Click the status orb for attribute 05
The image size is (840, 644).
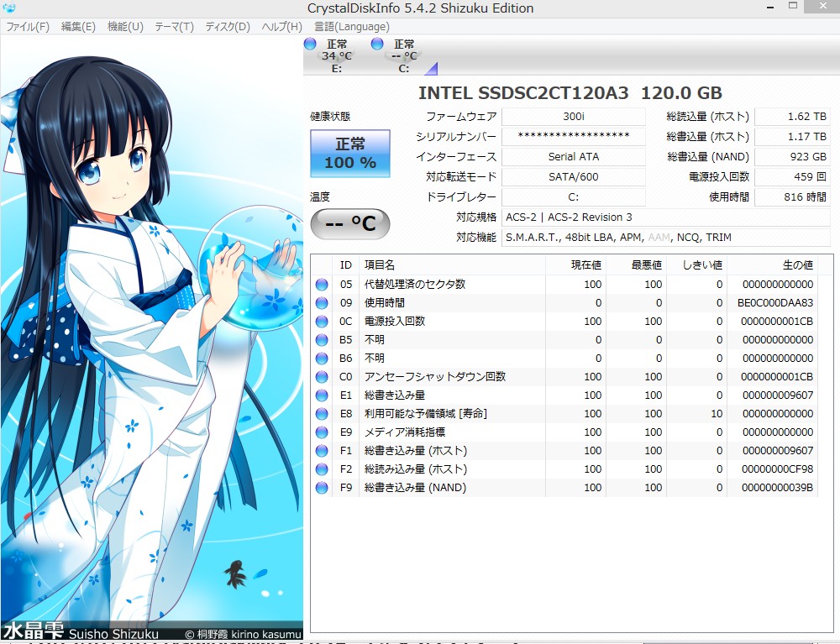tap(322, 285)
